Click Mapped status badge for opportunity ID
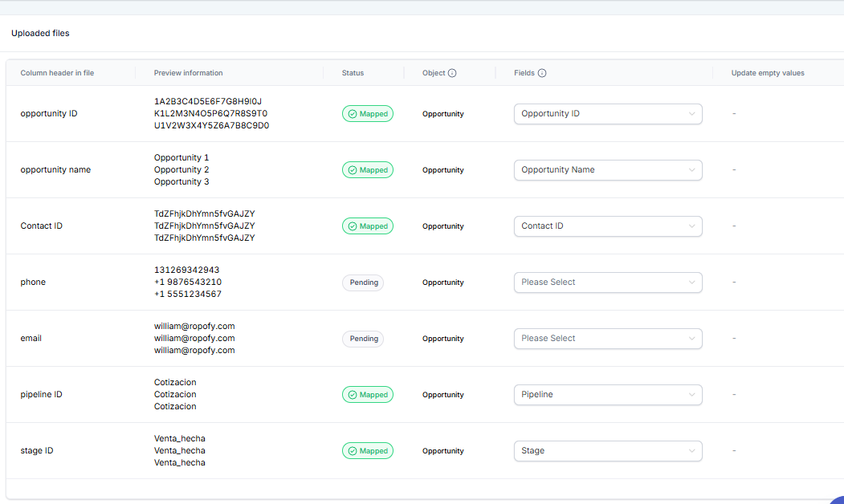The width and height of the screenshot is (844, 504). (x=368, y=114)
